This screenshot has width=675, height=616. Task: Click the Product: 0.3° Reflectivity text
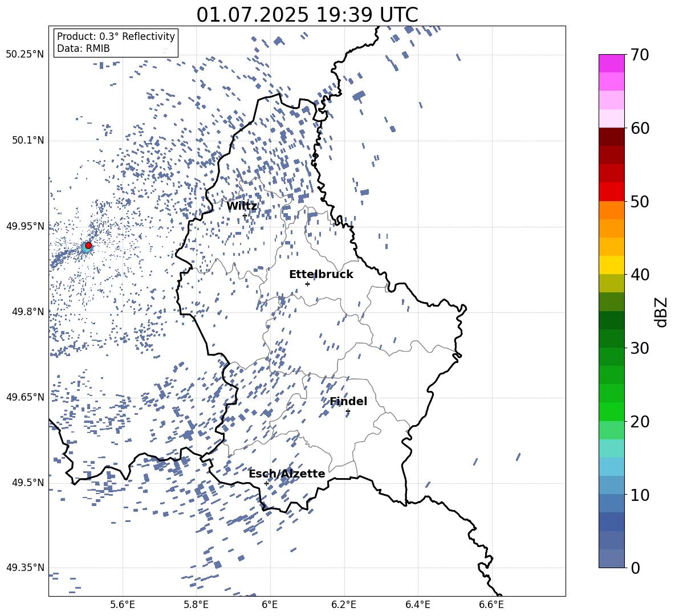(x=116, y=36)
